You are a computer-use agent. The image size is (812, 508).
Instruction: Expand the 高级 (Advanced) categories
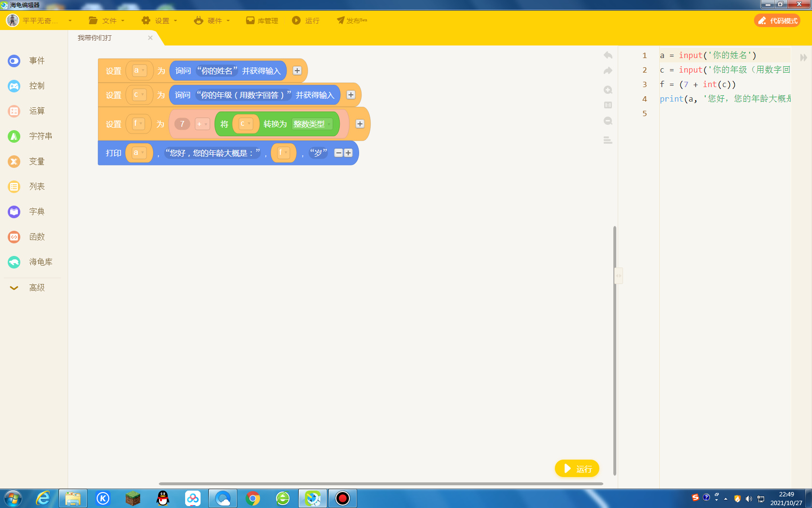pyautogui.click(x=28, y=288)
